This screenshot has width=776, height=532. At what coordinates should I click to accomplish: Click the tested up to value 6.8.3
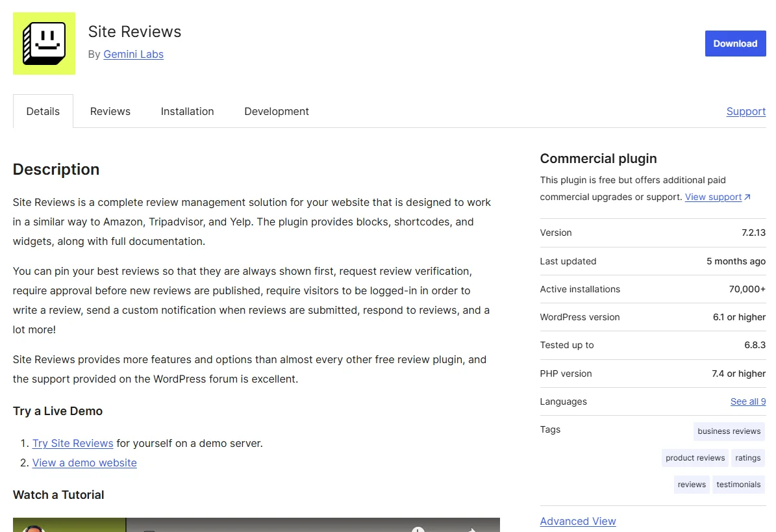point(755,345)
